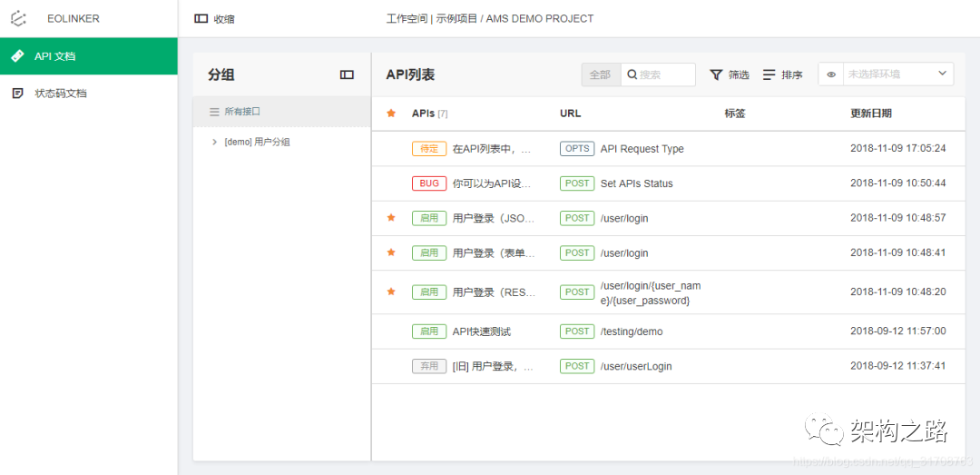This screenshot has height=475, width=980.
Task: Unstar the 用户登录（表单… API row
Action: pos(391,252)
